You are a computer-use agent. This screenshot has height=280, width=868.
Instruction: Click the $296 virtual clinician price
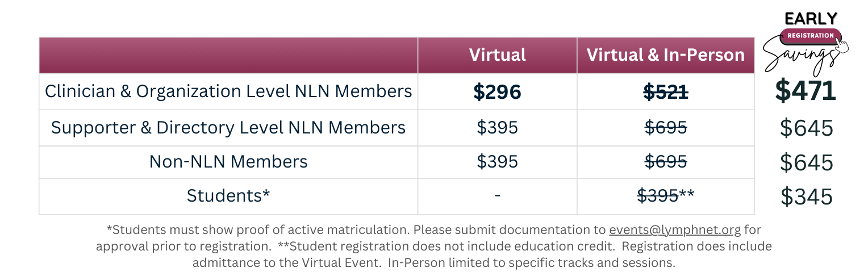(x=497, y=92)
